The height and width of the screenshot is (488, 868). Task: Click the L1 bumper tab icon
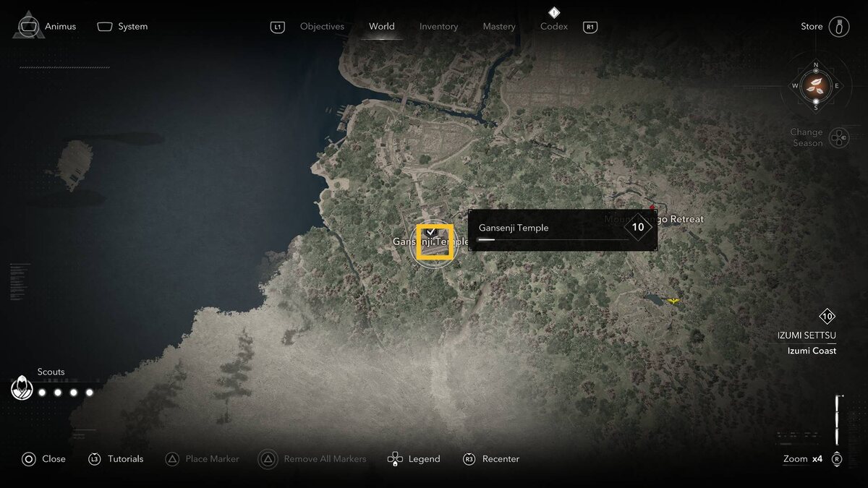278,27
